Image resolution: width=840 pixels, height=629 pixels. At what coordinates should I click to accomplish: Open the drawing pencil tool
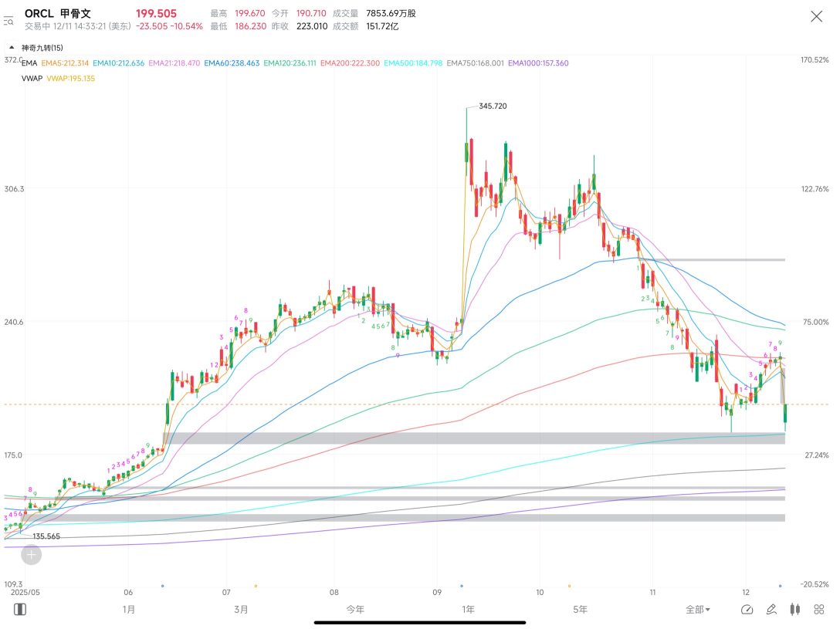771,609
